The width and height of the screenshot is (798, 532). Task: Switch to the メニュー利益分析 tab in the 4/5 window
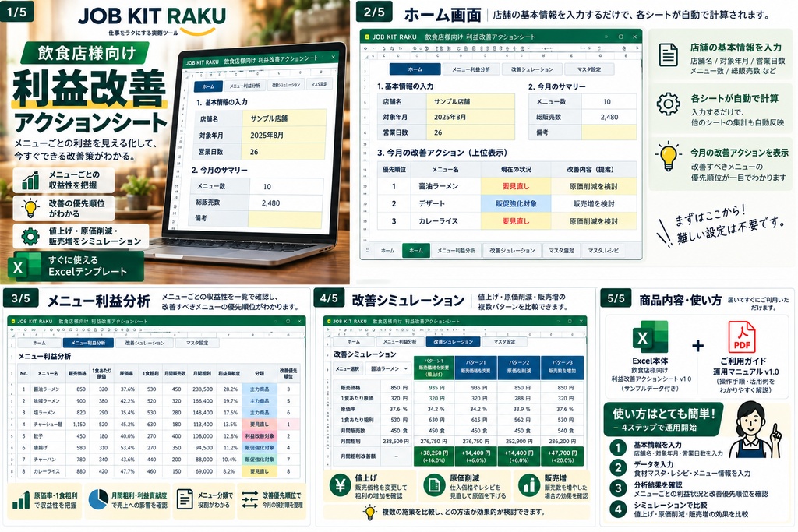point(400,342)
